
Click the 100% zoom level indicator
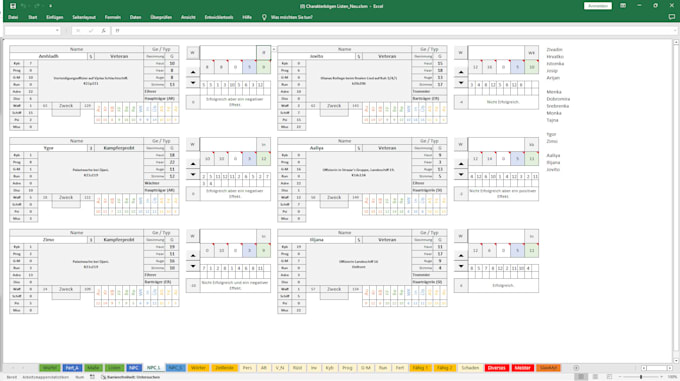(672, 377)
